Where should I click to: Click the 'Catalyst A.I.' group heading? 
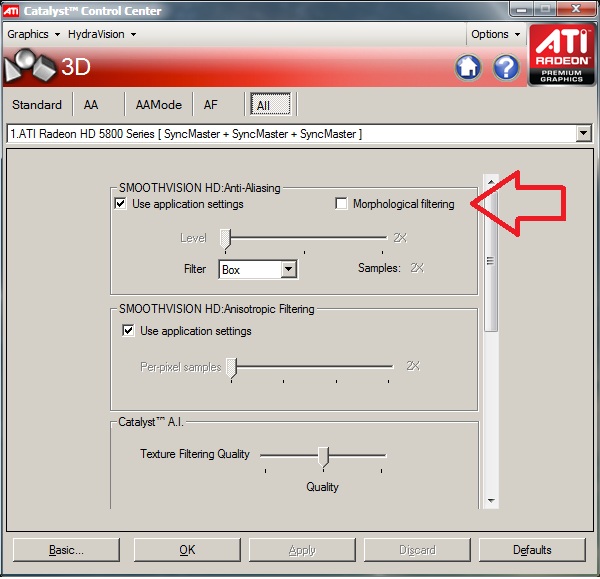click(151, 422)
